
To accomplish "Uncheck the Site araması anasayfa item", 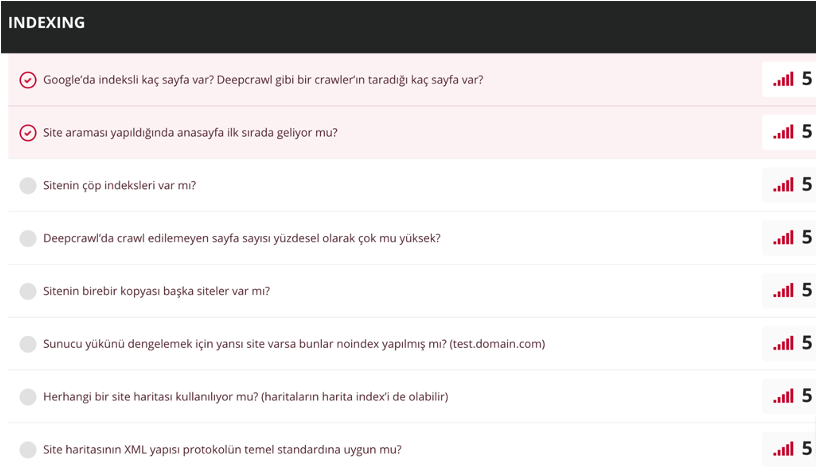I will 28,133.
